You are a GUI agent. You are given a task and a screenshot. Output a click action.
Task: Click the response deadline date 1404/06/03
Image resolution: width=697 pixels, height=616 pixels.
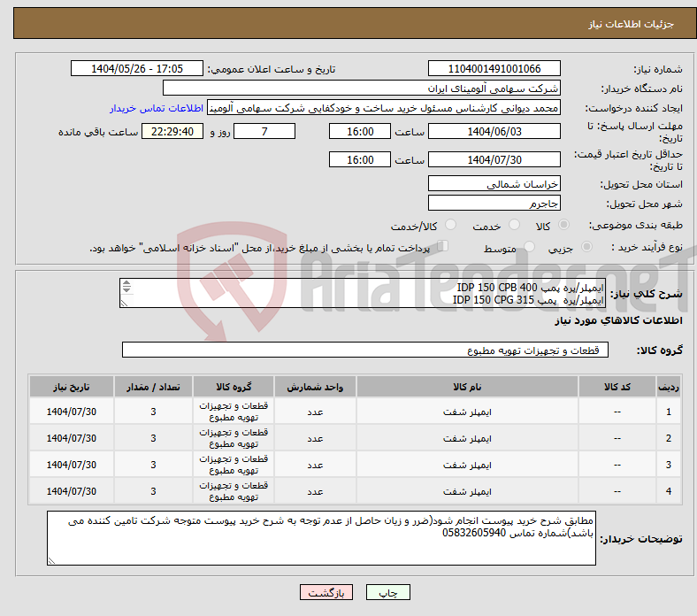coord(494,131)
